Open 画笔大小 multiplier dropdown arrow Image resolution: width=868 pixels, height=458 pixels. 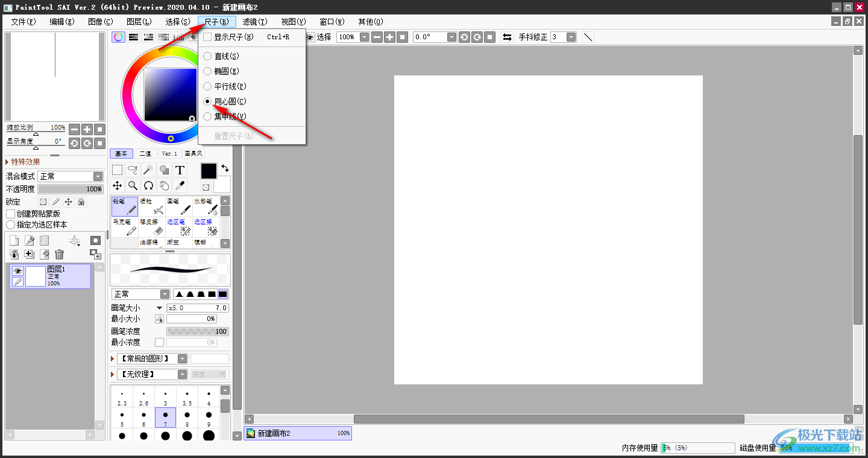click(159, 308)
